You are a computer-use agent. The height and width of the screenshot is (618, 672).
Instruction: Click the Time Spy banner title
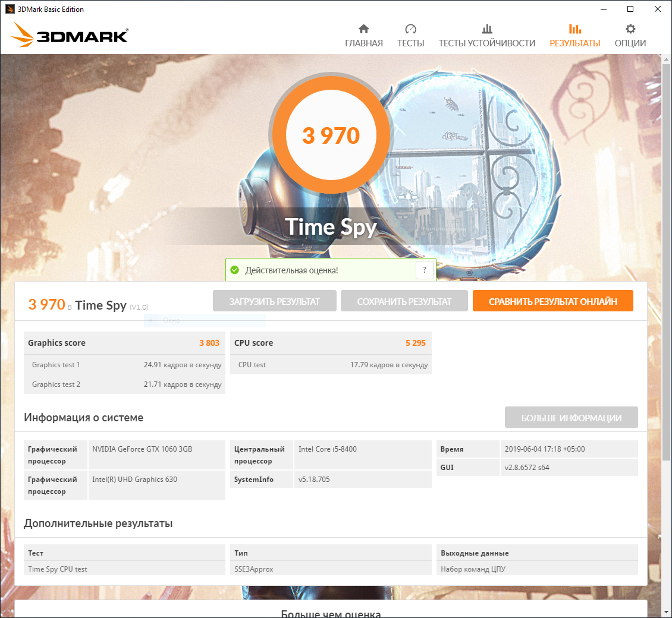331,226
